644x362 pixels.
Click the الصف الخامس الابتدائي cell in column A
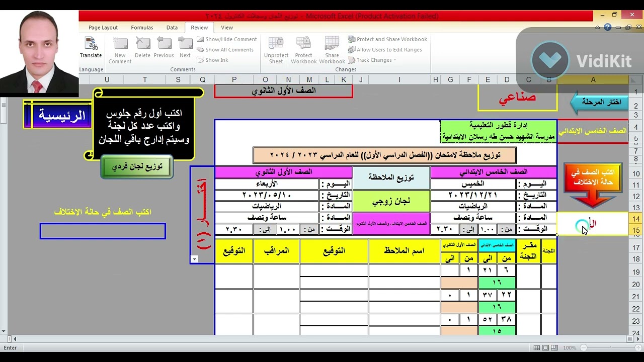point(593,131)
